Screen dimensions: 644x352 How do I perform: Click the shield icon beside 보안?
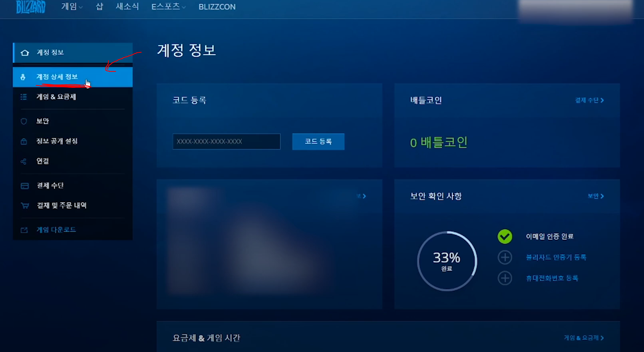tap(24, 121)
